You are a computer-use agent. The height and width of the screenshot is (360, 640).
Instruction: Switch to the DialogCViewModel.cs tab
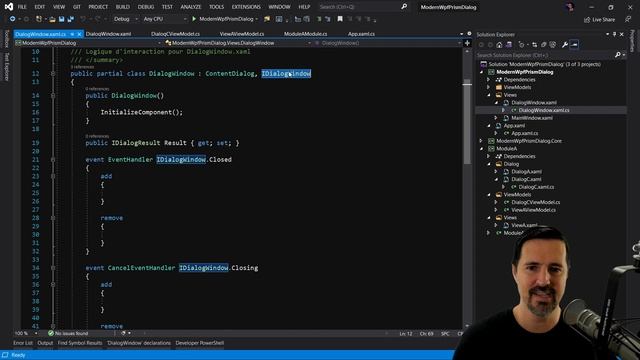[176, 34]
